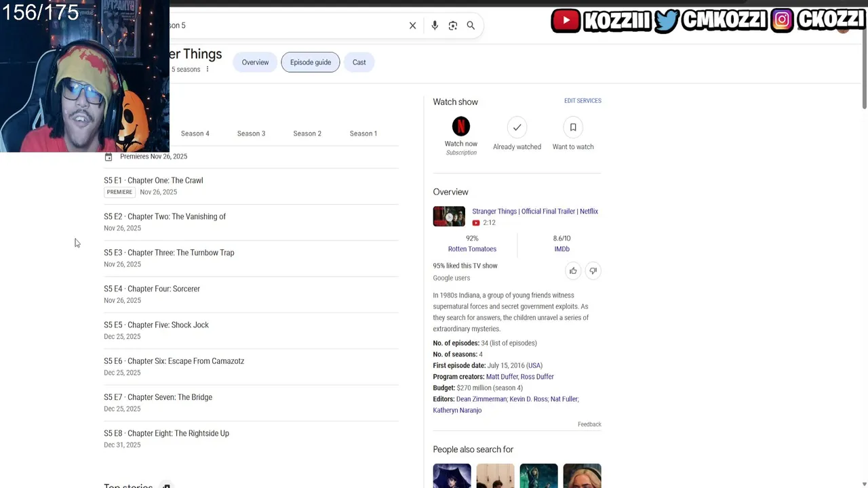
Task: Switch to the Season 3 tab
Action: coord(251,134)
